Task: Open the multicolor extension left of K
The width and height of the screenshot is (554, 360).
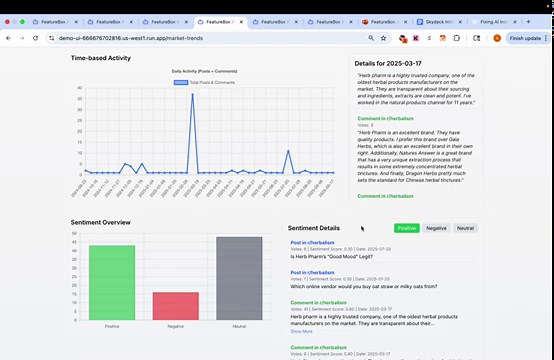Action: [403, 39]
